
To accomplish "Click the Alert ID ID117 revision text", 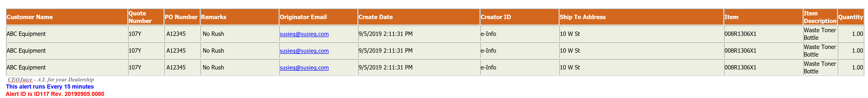I will coord(55,94).
